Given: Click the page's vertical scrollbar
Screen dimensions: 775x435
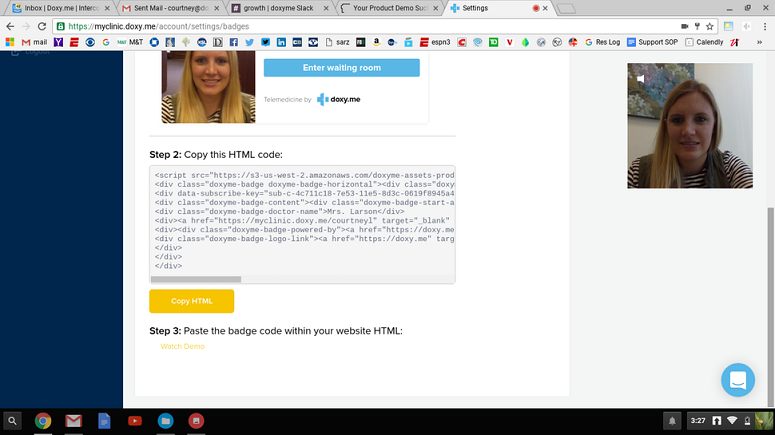Looking at the screenshot, I should coord(770,306).
